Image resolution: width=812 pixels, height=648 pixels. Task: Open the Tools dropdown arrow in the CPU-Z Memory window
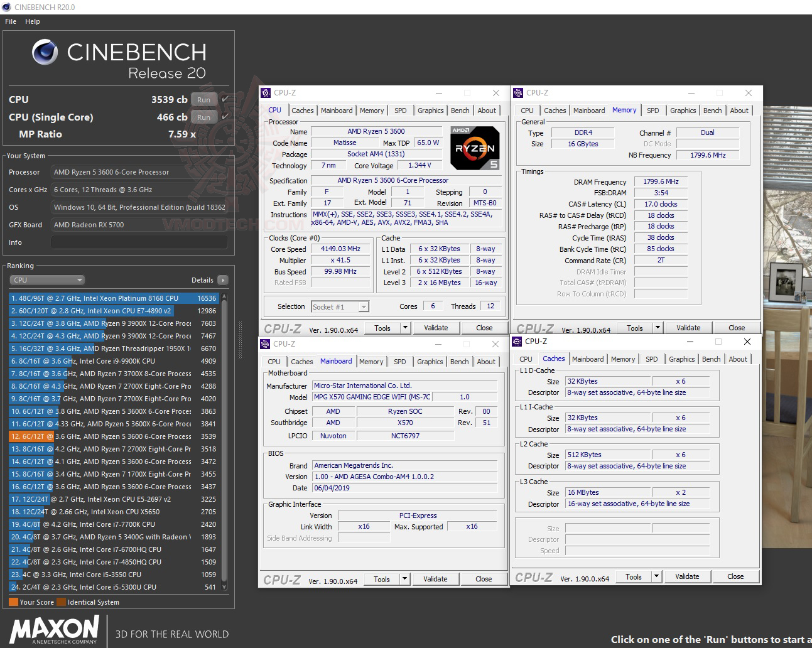658,328
